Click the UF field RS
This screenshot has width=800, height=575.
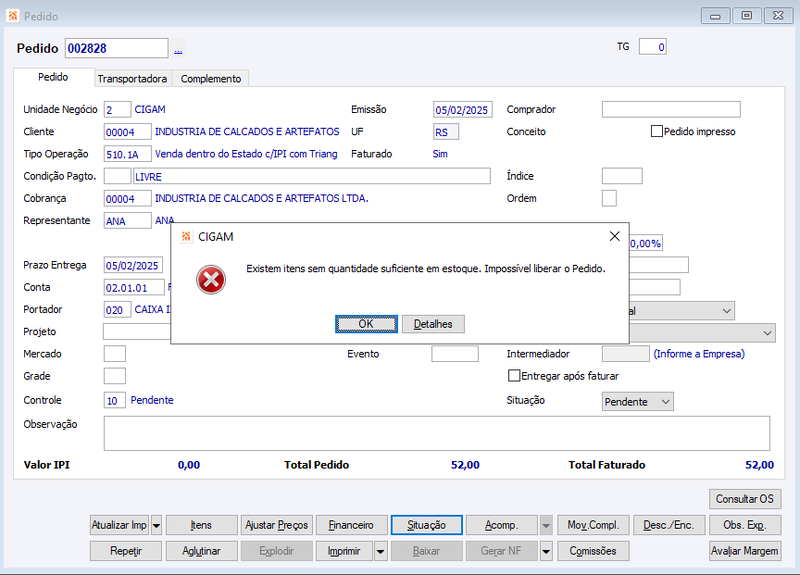click(446, 132)
